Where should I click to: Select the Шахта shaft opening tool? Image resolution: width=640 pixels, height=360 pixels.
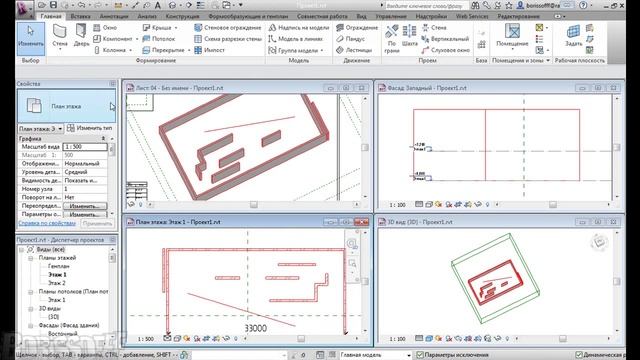point(409,36)
